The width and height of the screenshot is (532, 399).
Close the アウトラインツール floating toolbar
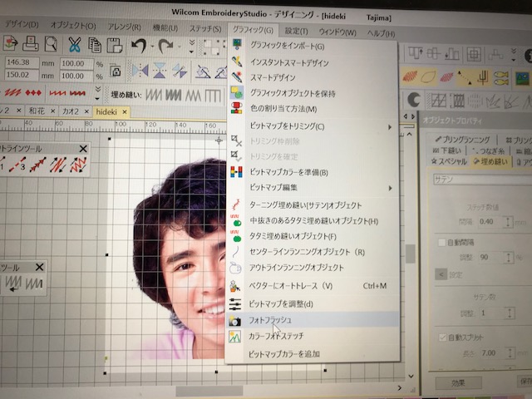coord(83,148)
